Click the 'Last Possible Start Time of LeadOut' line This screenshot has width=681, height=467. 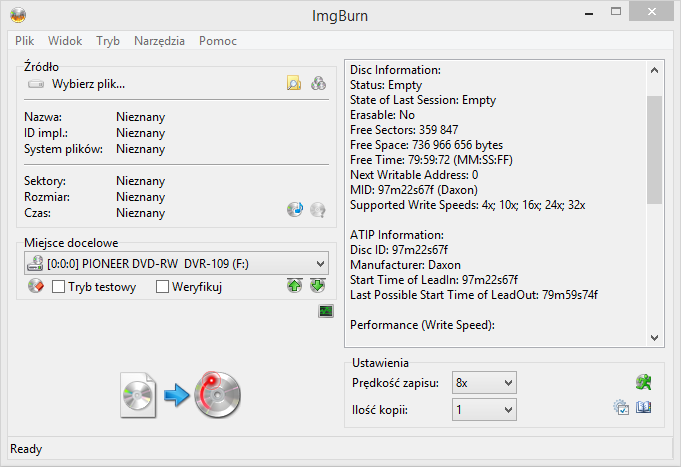point(474,295)
